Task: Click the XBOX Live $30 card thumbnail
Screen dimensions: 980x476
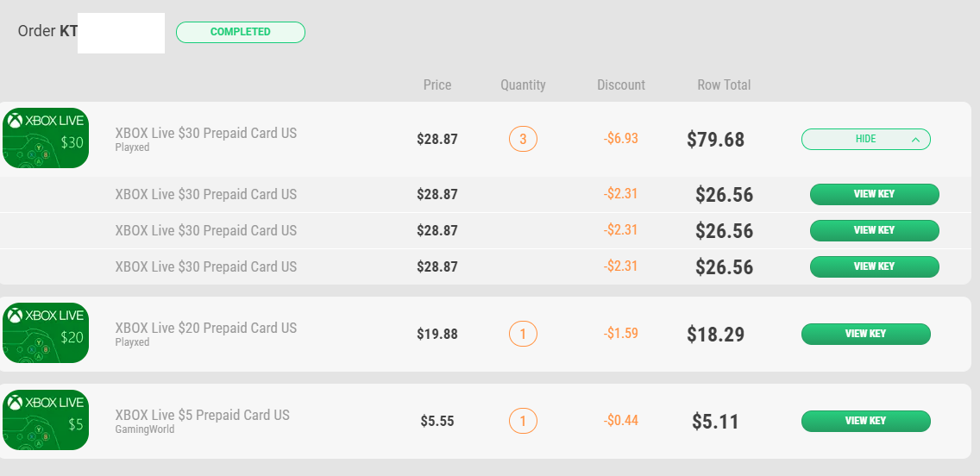Action: (46, 138)
